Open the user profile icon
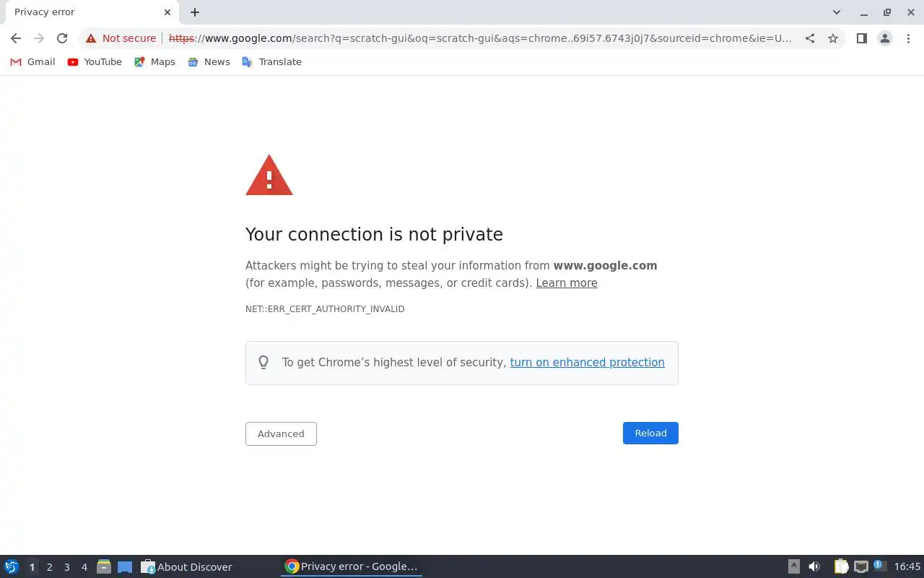Image resolution: width=924 pixels, height=578 pixels. (884, 38)
